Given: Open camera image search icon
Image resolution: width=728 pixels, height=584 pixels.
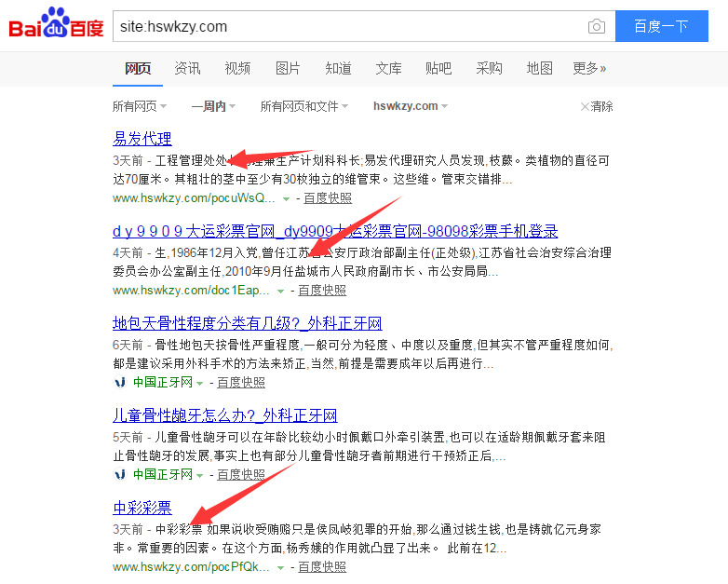Looking at the screenshot, I should point(596,26).
